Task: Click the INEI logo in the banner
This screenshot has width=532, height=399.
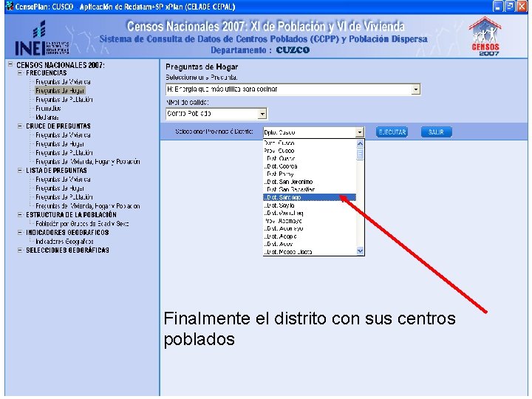Action: (x=41, y=38)
